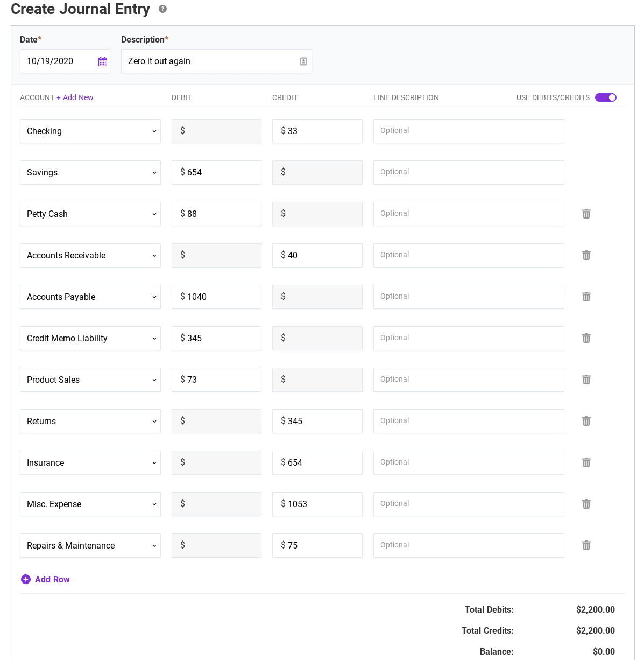Viewport: 644px width, 660px height.
Task: Delete the Insurance row
Action: [586, 462]
